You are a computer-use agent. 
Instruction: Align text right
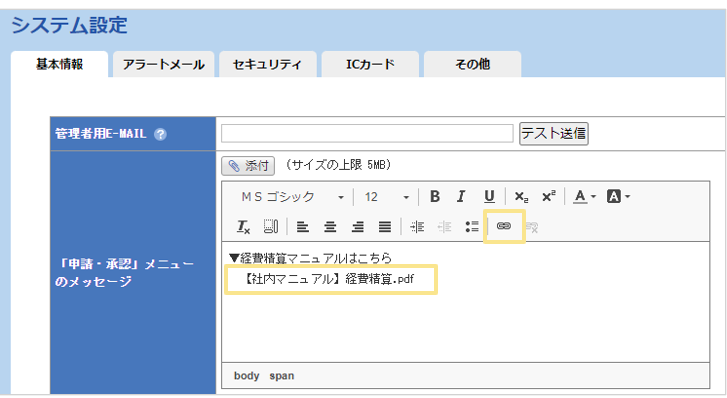[357, 227]
